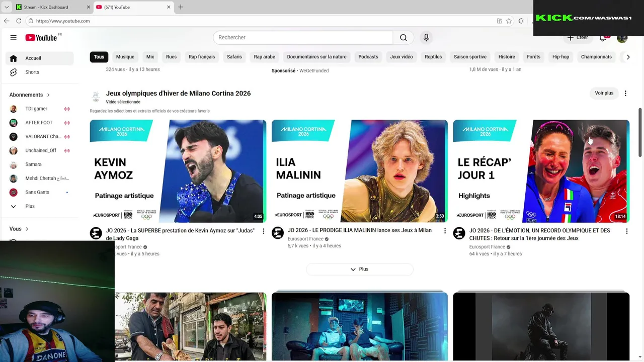
Task: Open Eurosport channel avatar of Récap video
Action: 459,233
